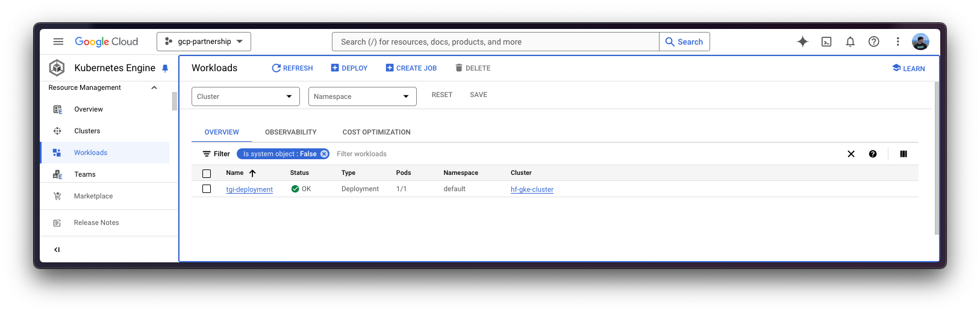The width and height of the screenshot is (980, 313).
Task: Click the Workloads sidebar icon
Action: click(57, 153)
